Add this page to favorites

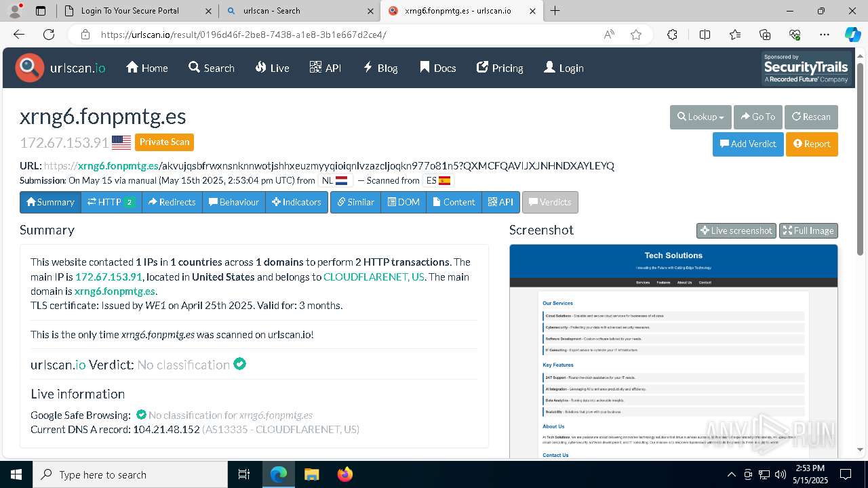point(636,35)
